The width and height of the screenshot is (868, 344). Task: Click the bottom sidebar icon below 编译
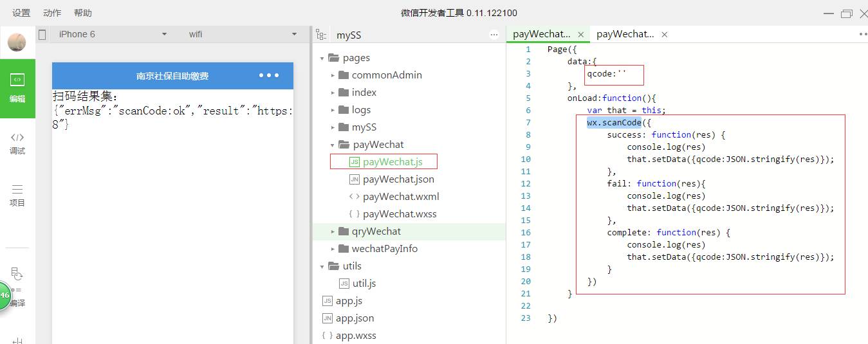point(17,340)
